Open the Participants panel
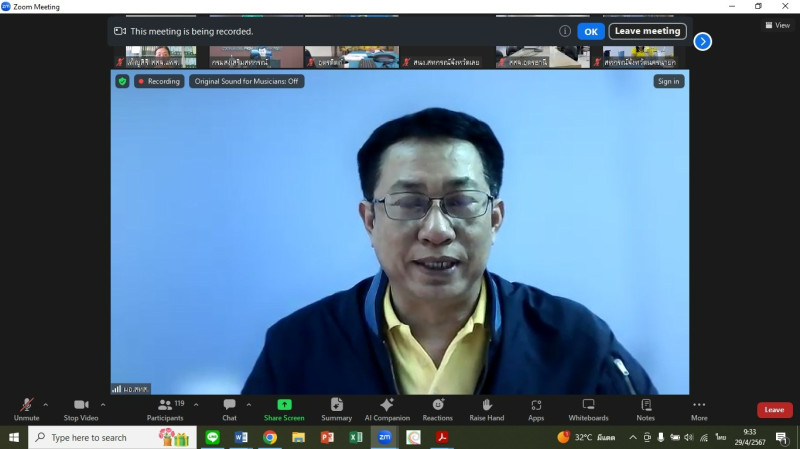This screenshot has width=800, height=449. pos(166,407)
